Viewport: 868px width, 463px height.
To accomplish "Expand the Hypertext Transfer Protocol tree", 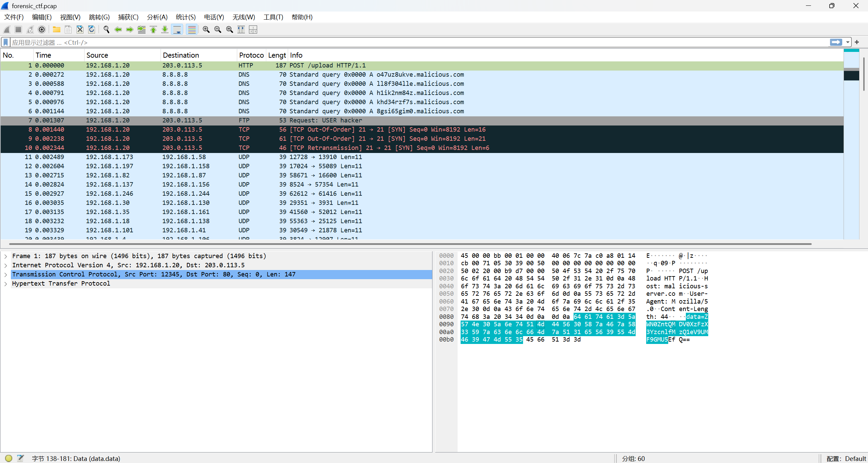I will [6, 284].
